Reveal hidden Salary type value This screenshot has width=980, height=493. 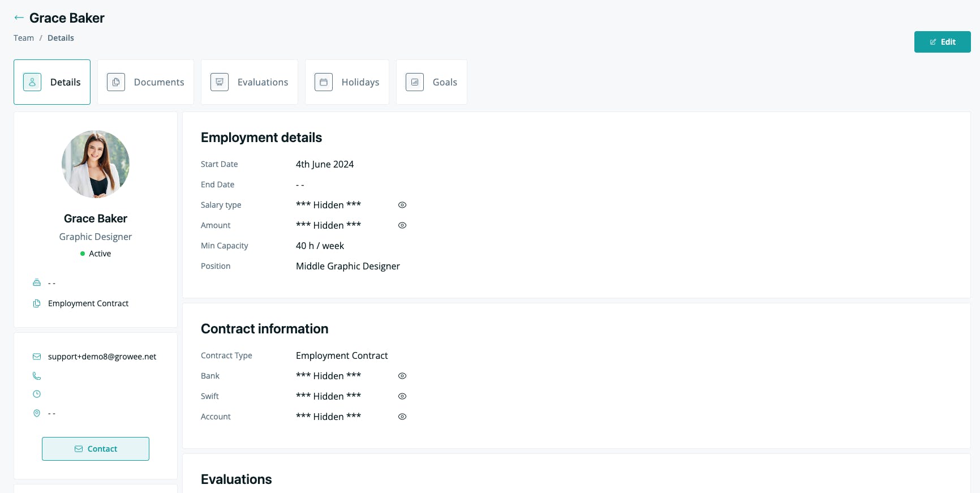tap(402, 205)
